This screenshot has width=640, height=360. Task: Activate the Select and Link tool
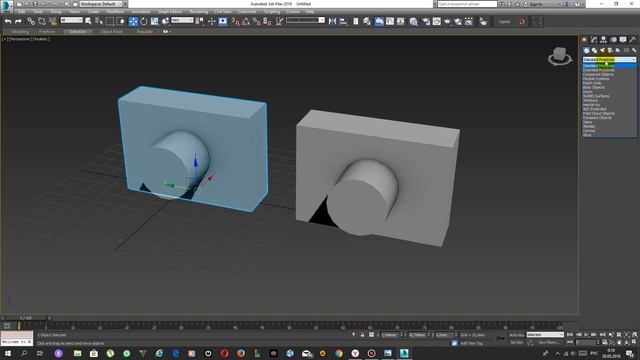point(31,21)
